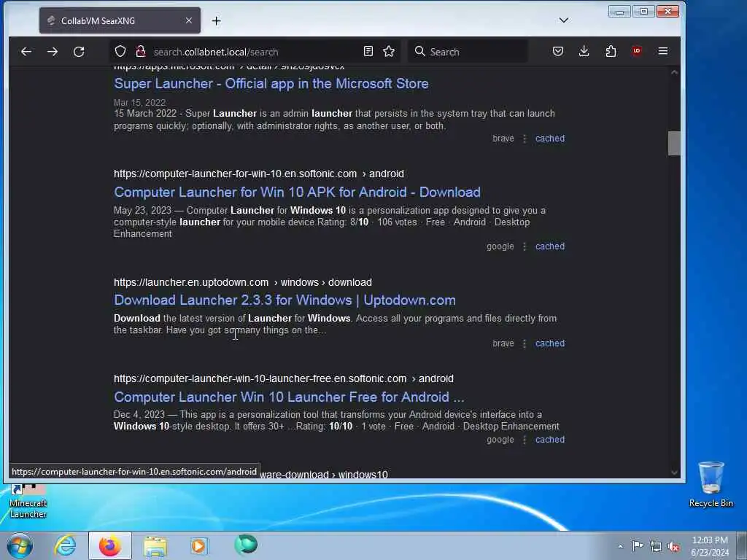The height and width of the screenshot is (560, 747).
Task: Show site security lock information
Action: pos(141,52)
